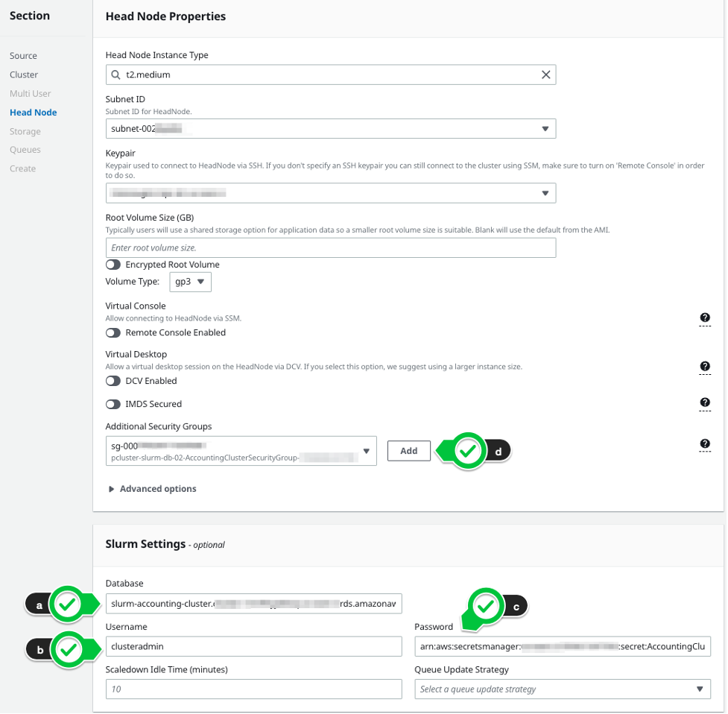Open help for Virtual Desktop via question mark icon
The image size is (728, 714).
704,365
